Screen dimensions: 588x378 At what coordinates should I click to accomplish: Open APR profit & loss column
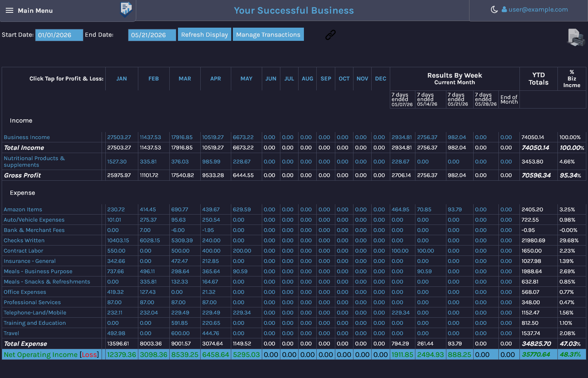coord(216,79)
